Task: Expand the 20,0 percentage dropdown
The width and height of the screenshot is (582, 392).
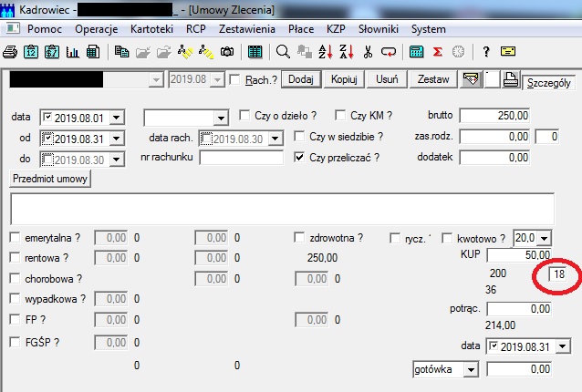Action: (x=544, y=238)
